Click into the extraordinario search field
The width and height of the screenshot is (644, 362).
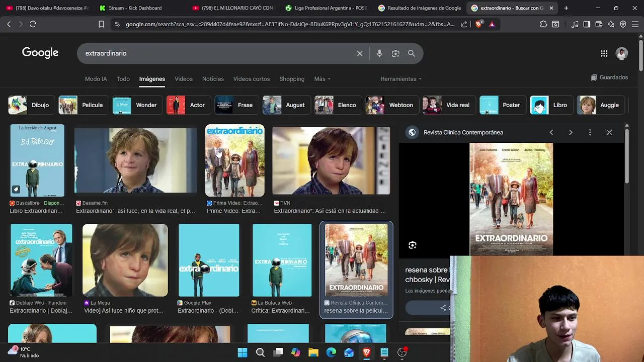216,53
